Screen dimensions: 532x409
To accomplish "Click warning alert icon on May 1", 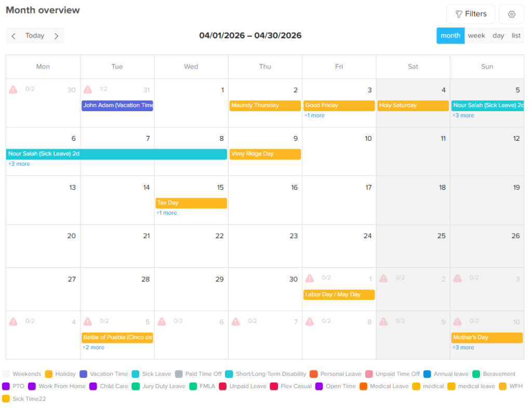I will (x=310, y=278).
